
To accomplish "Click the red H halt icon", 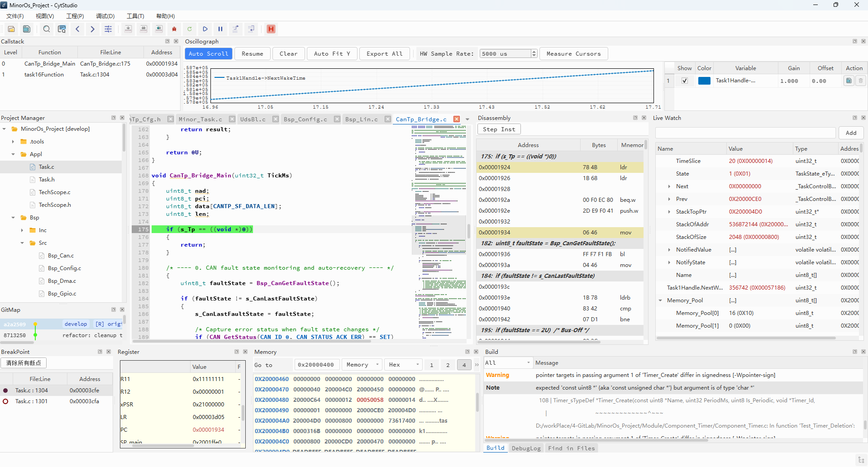I will pyautogui.click(x=271, y=29).
